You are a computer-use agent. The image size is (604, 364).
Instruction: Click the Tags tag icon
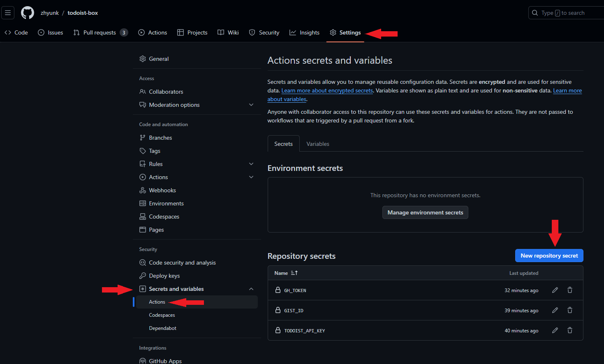143,151
